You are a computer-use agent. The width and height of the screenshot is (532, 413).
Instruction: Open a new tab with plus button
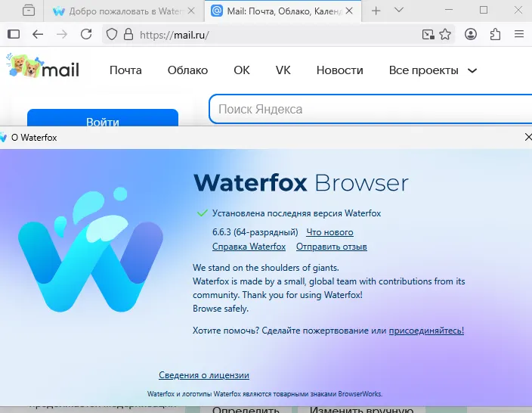(x=376, y=11)
